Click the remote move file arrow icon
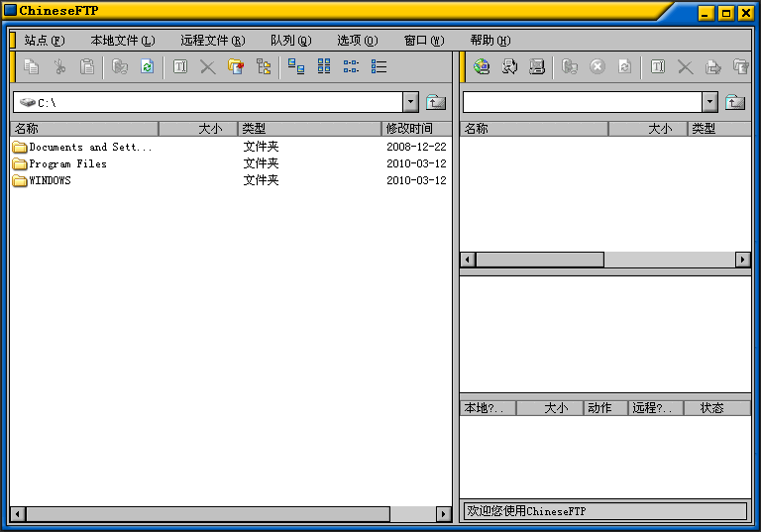 pyautogui.click(x=713, y=66)
